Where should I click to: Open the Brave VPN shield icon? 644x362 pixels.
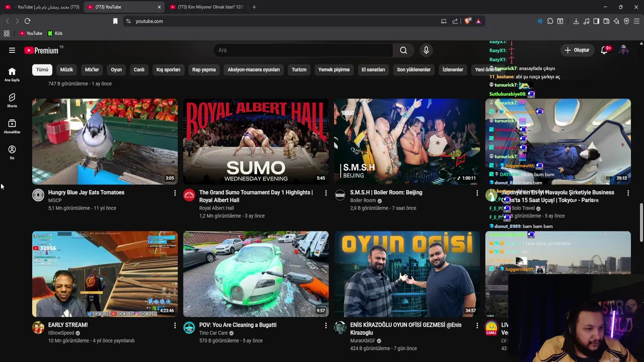[x=626, y=21]
